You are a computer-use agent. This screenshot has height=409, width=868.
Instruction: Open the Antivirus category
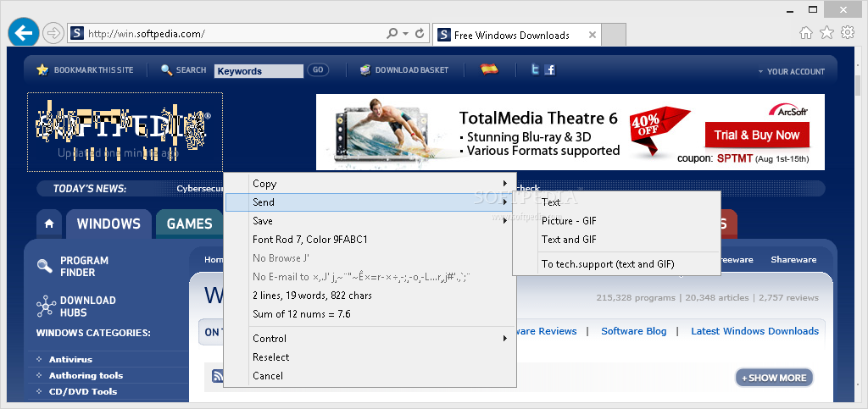point(71,359)
